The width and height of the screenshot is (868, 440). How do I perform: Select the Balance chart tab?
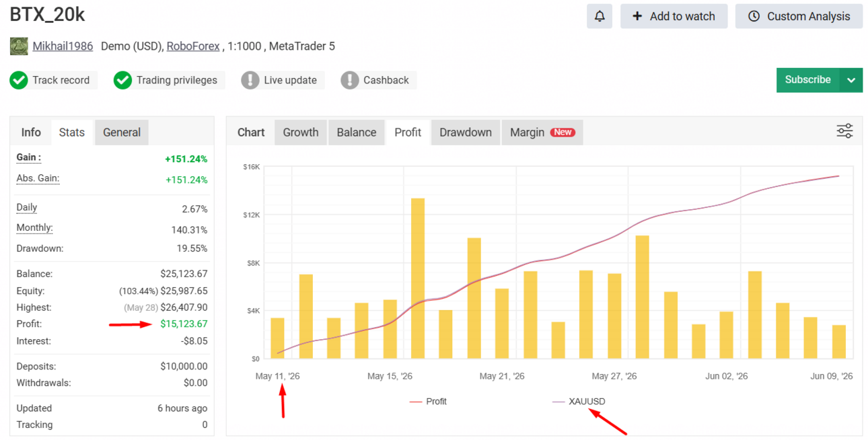[x=357, y=133]
